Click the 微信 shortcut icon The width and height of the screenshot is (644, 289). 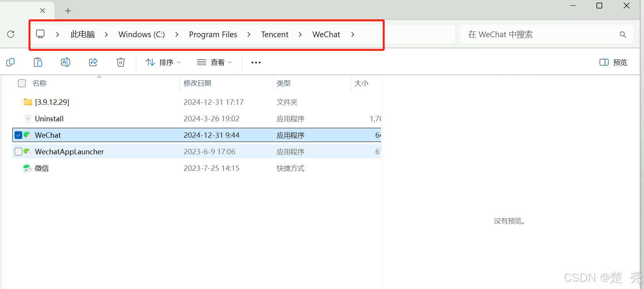28,168
